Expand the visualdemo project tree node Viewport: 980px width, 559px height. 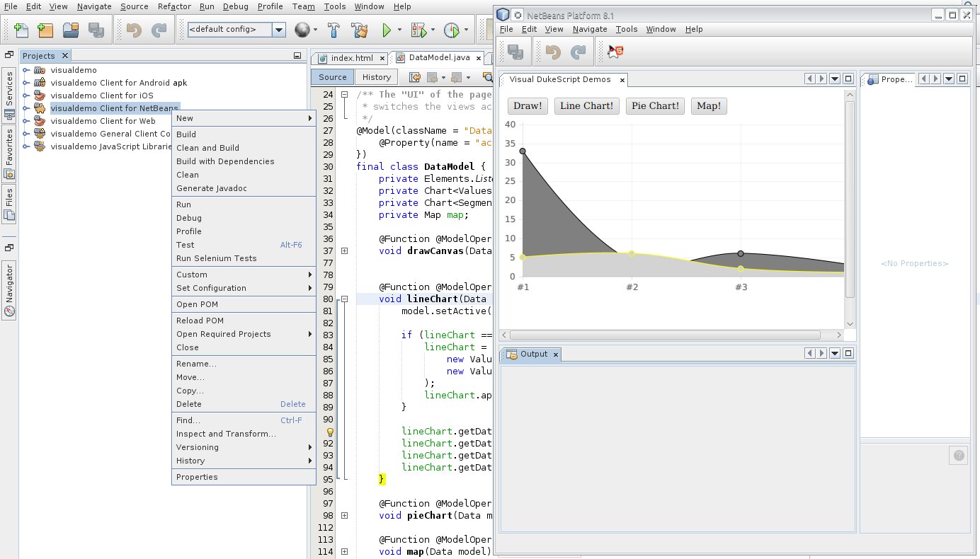point(27,70)
